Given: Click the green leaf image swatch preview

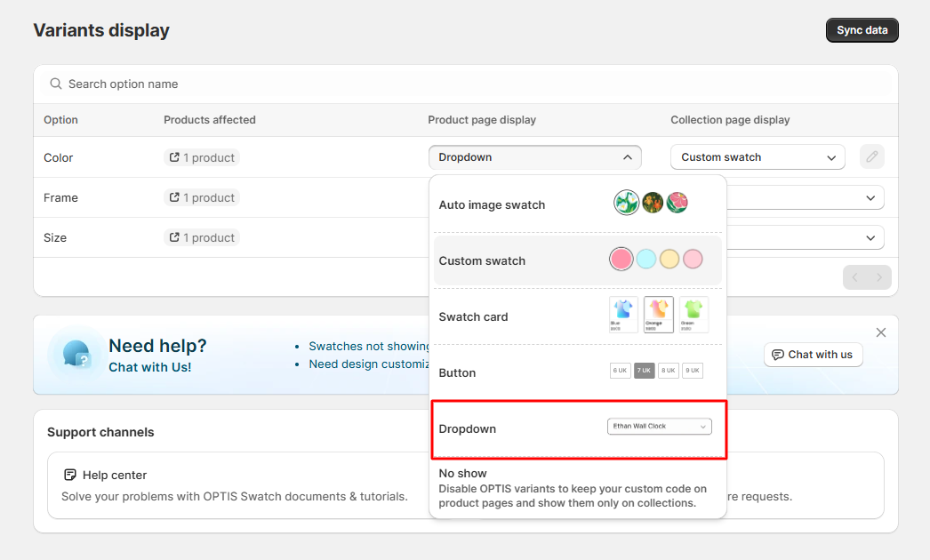Looking at the screenshot, I should click(x=626, y=203).
